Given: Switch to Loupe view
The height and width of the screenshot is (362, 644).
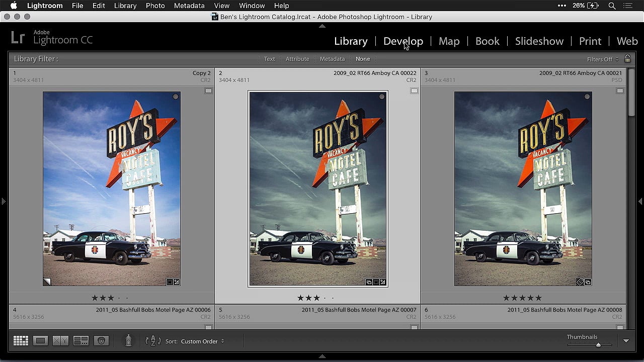Looking at the screenshot, I should pos(40,341).
